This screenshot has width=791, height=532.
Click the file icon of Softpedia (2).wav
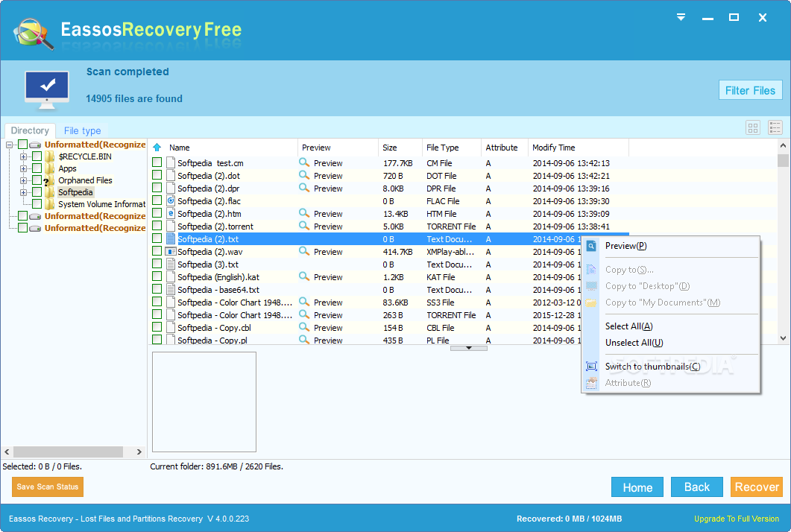click(171, 251)
